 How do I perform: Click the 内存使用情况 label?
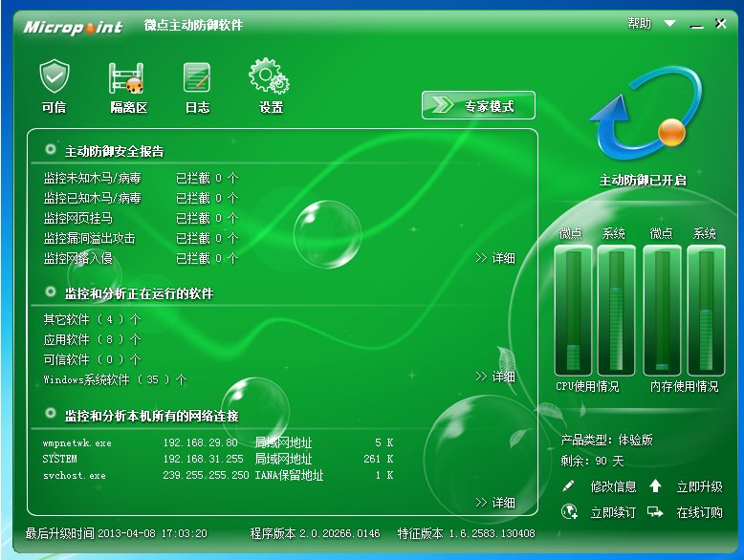[684, 386]
